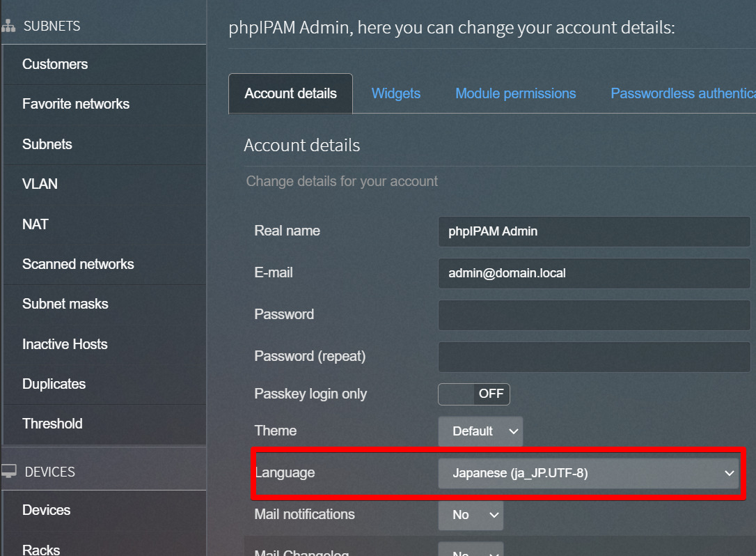756x556 pixels.
Task: Open Devices item under DEVICES section
Action: click(104, 510)
